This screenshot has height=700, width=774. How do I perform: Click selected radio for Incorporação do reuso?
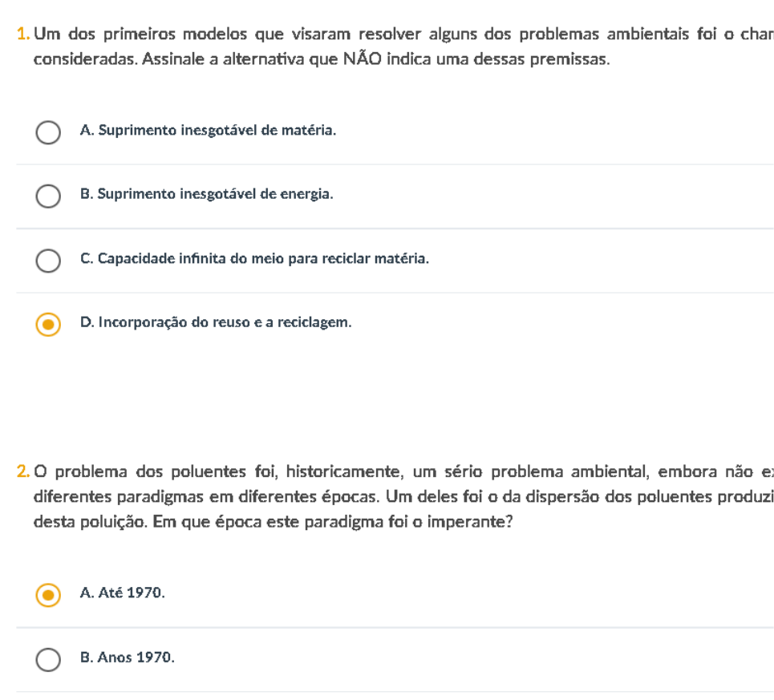48,325
